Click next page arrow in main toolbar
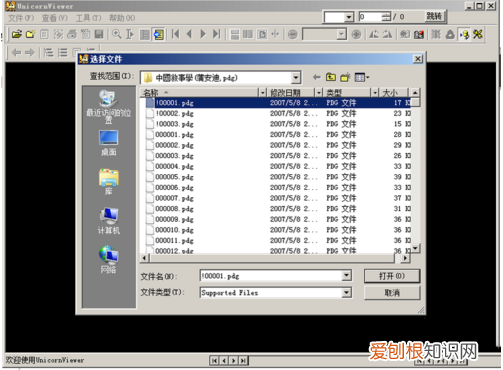 [x=203, y=34]
